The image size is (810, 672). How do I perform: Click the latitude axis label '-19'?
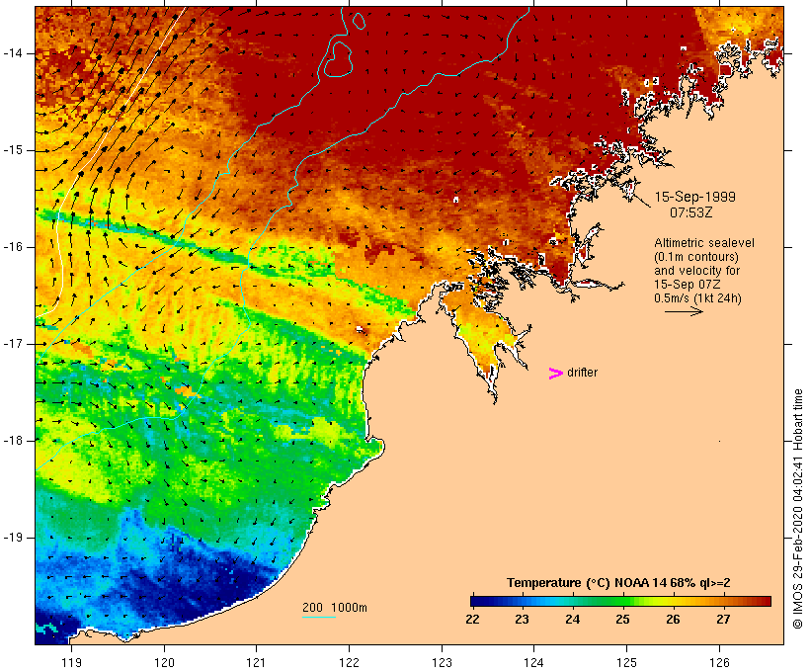pyautogui.click(x=13, y=538)
